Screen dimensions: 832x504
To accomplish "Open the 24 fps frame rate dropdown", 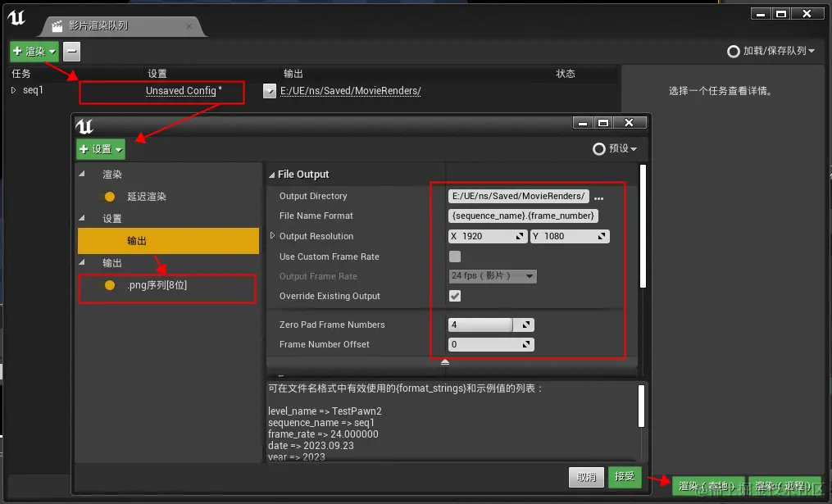I will [493, 276].
